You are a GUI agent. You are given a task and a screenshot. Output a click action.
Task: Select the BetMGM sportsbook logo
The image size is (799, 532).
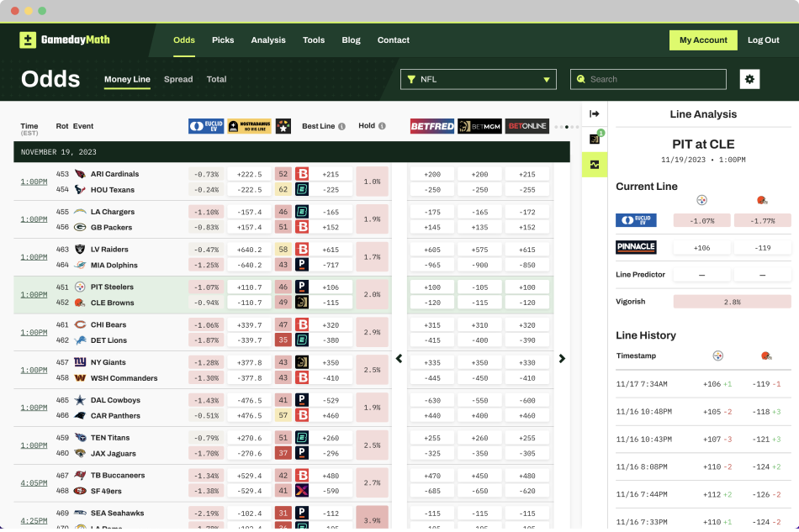(x=479, y=126)
